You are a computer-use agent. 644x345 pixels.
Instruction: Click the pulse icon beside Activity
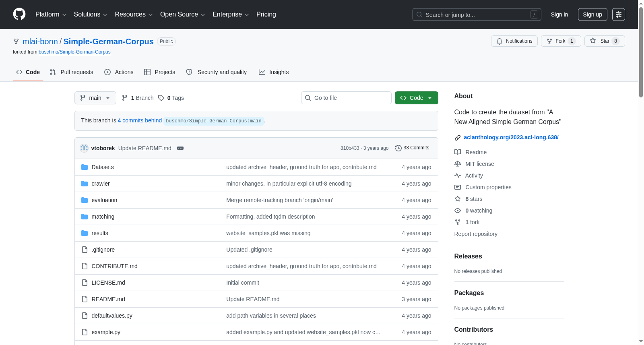point(458,176)
